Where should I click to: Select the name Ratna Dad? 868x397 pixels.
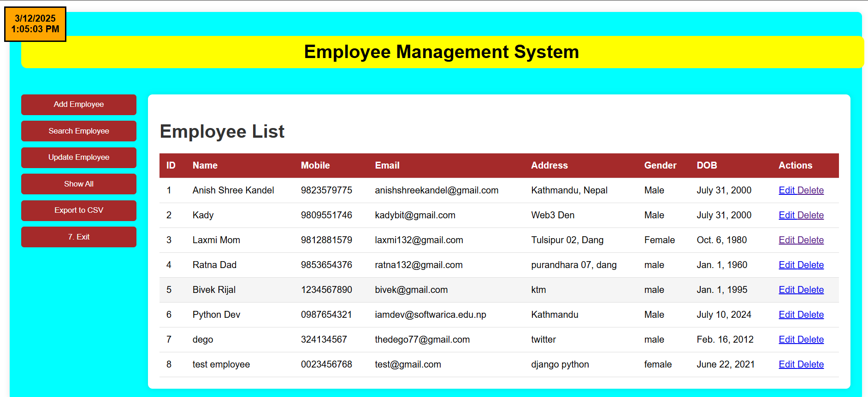(x=214, y=265)
